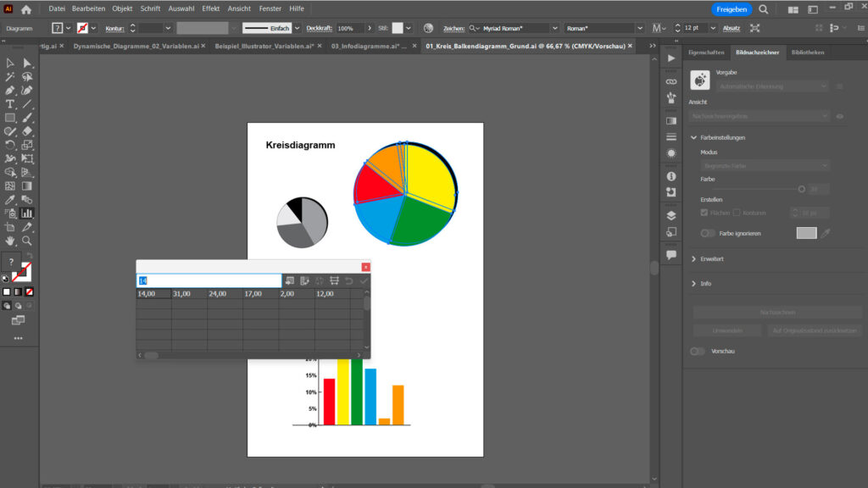868x488 pixels.
Task: Select the Line Segment tool
Action: [27, 104]
